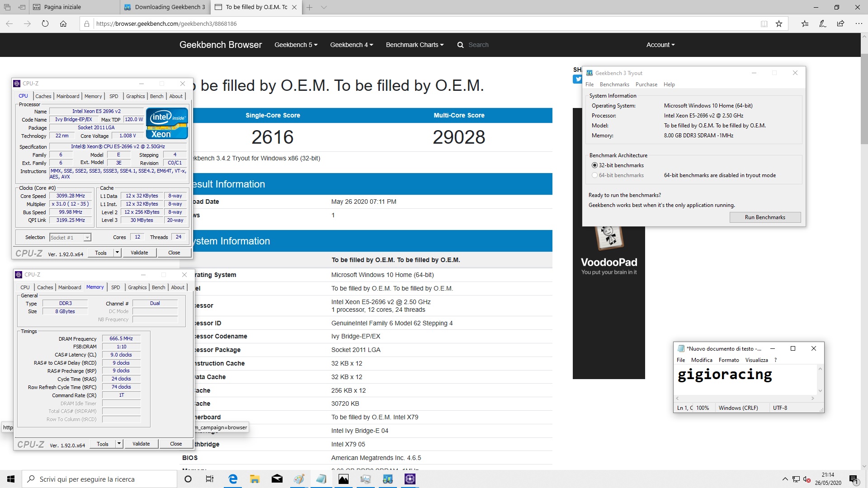Click Notepad horizontal scrollbar right arrow
This screenshot has width=868, height=488.
click(x=812, y=398)
